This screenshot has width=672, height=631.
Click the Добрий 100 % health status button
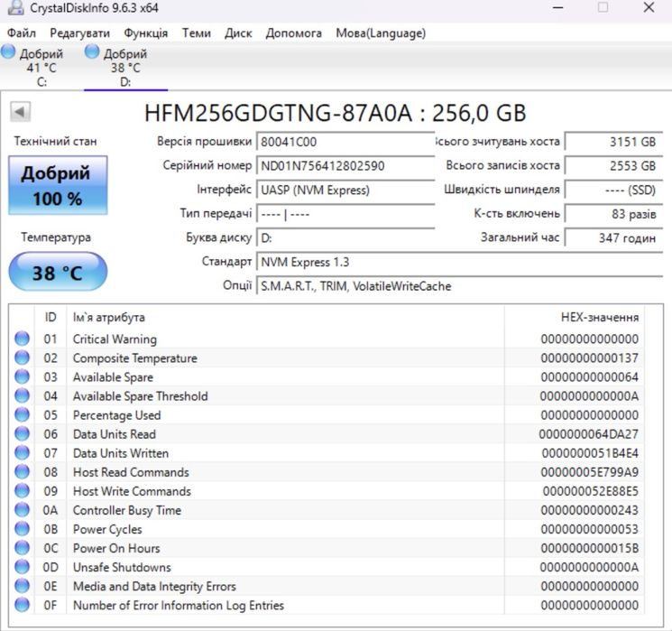click(x=58, y=185)
